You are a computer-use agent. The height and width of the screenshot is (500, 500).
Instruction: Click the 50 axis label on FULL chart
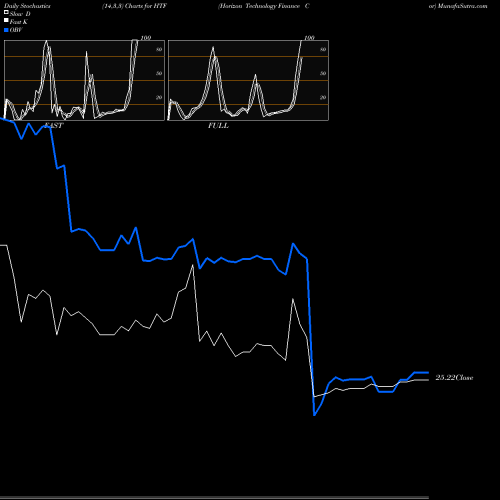coord(323,73)
